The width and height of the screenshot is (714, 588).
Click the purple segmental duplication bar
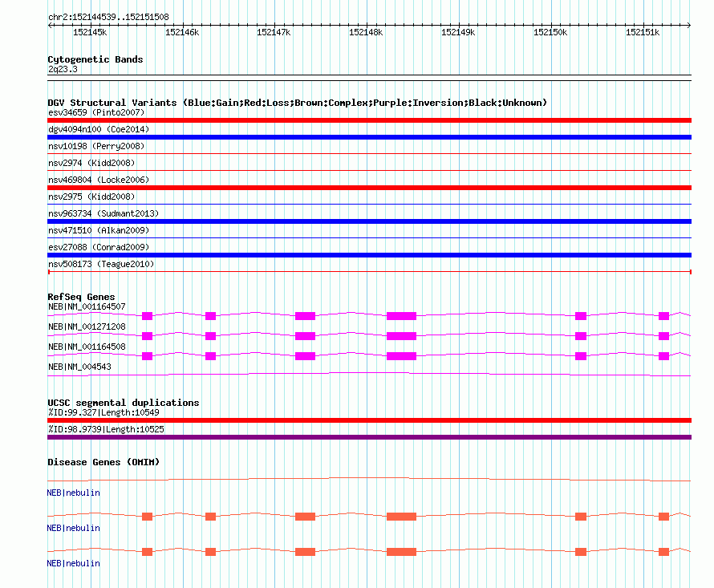[369, 437]
